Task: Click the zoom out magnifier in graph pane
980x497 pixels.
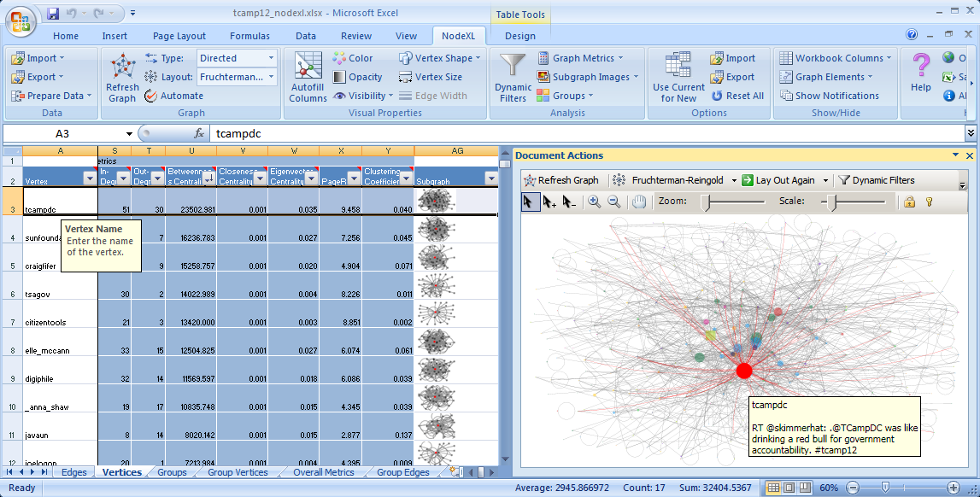Action: click(613, 202)
